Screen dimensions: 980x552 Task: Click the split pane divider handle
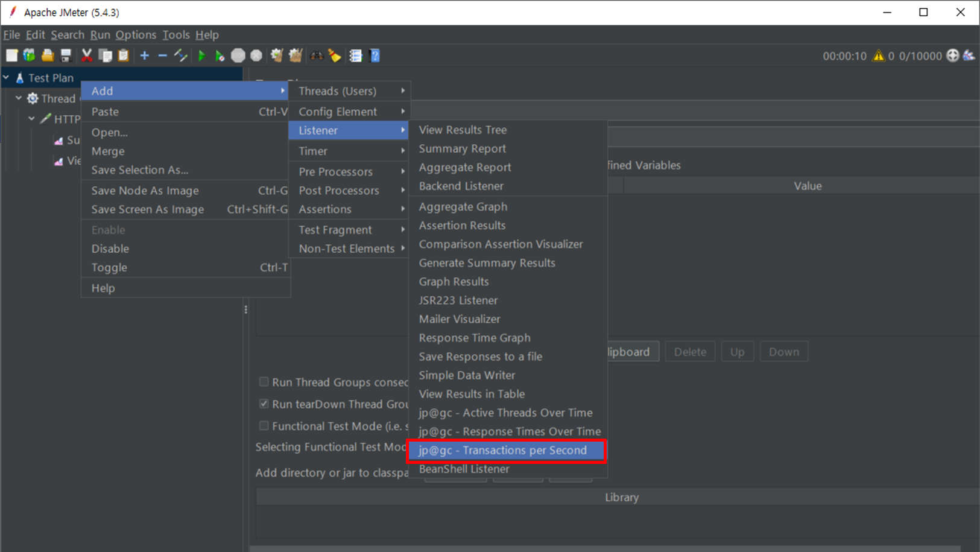click(x=245, y=309)
